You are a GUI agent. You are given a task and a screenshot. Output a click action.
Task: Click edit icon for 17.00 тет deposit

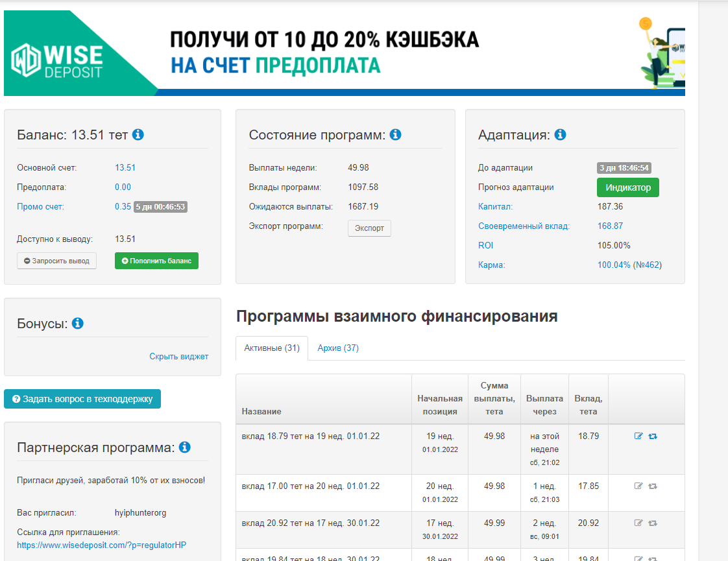click(638, 486)
